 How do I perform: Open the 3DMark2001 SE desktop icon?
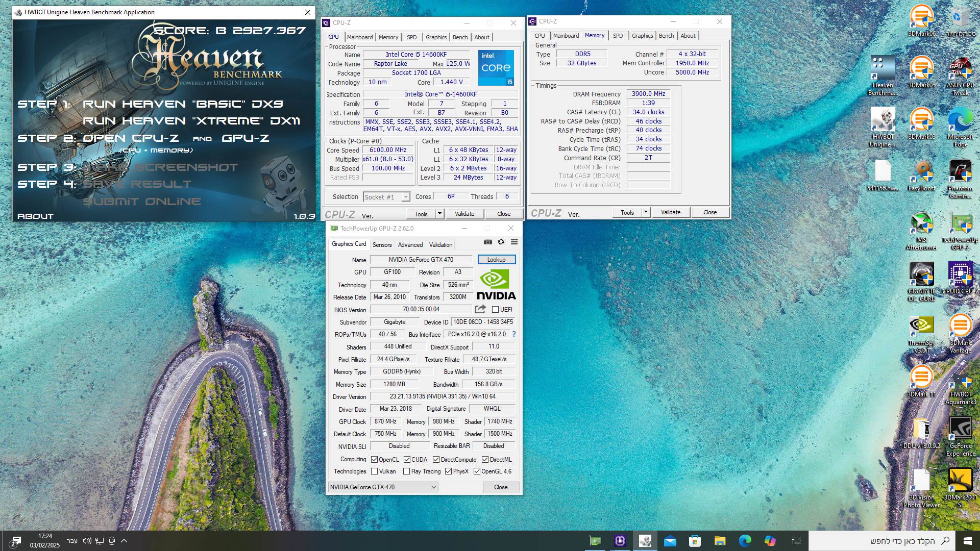960,488
